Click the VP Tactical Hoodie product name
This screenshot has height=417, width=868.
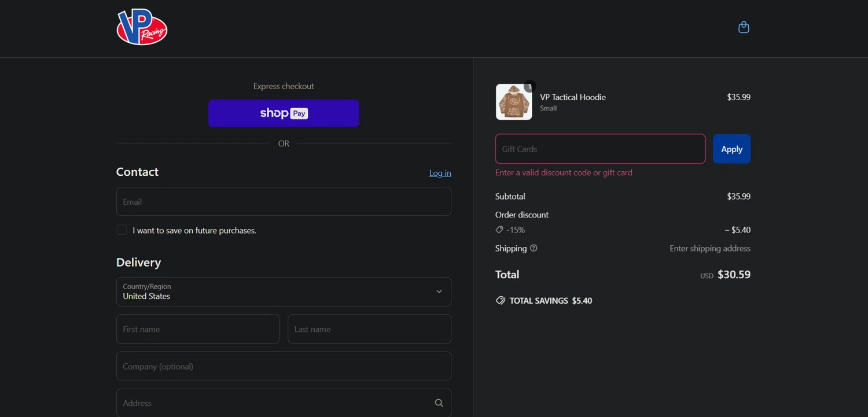pos(573,97)
